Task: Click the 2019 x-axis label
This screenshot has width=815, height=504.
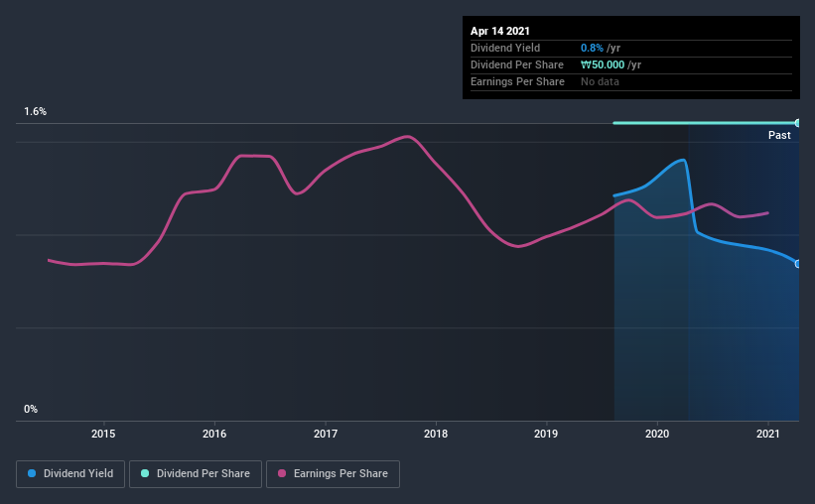Action: (546, 434)
